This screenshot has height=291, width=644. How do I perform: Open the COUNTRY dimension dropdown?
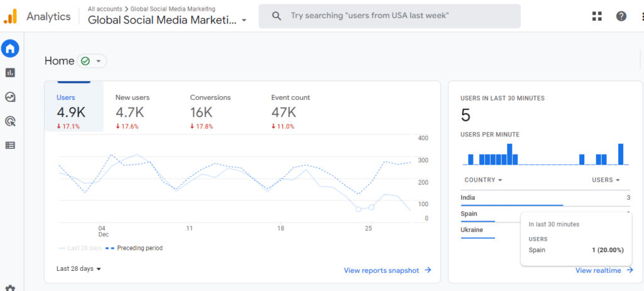(483, 180)
